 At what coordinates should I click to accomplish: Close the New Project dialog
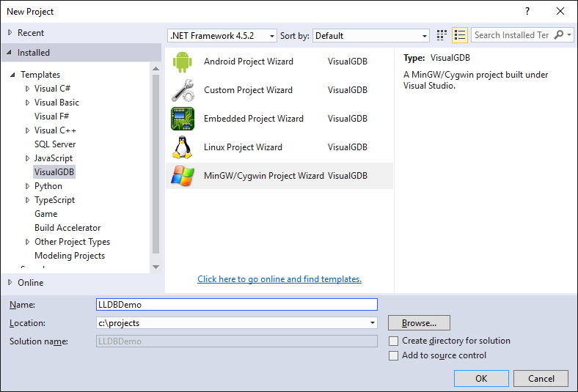tap(560, 11)
